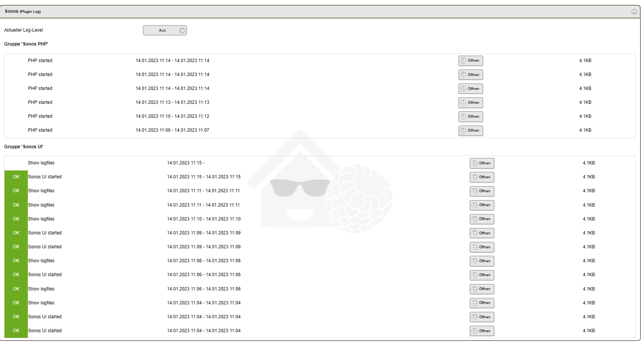Viewport: 644px width, 354px height.
Task: Click 4.1KB size of Sonos UI started 11:15
Action: click(x=589, y=177)
